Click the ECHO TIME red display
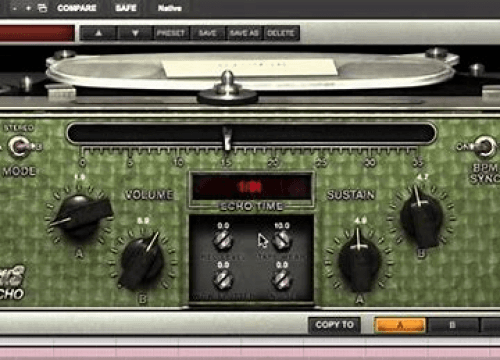 (252, 187)
